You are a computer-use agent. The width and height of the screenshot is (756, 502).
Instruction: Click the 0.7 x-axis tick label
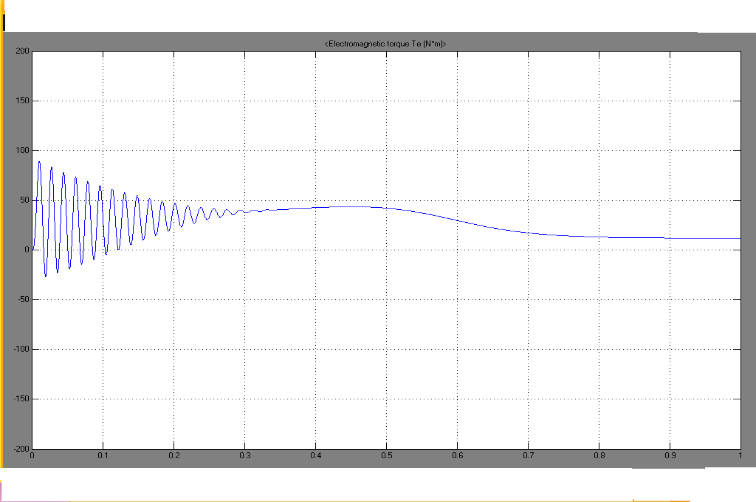(528, 455)
